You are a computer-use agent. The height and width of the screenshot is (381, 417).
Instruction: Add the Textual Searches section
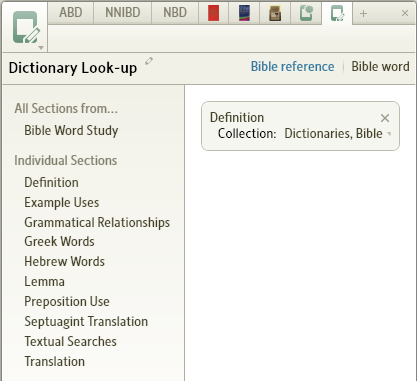coord(70,341)
